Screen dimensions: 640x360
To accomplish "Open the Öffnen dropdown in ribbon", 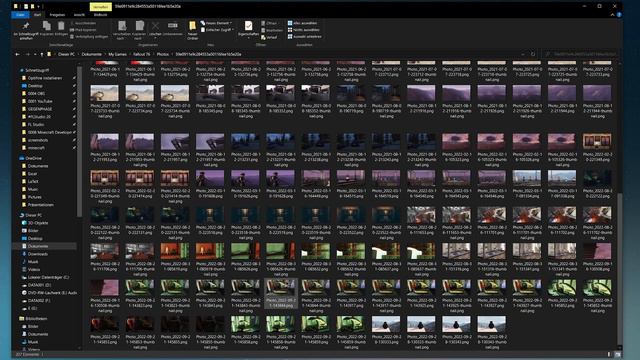I will point(270,23).
